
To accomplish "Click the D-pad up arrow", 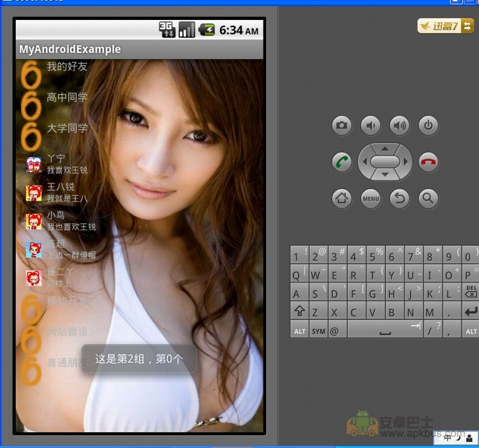I will coord(385,149).
